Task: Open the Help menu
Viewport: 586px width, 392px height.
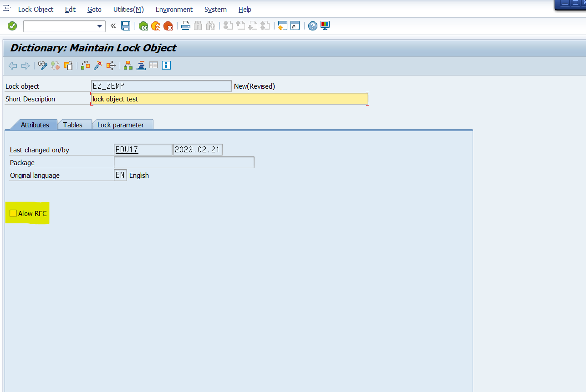Action: pos(245,9)
